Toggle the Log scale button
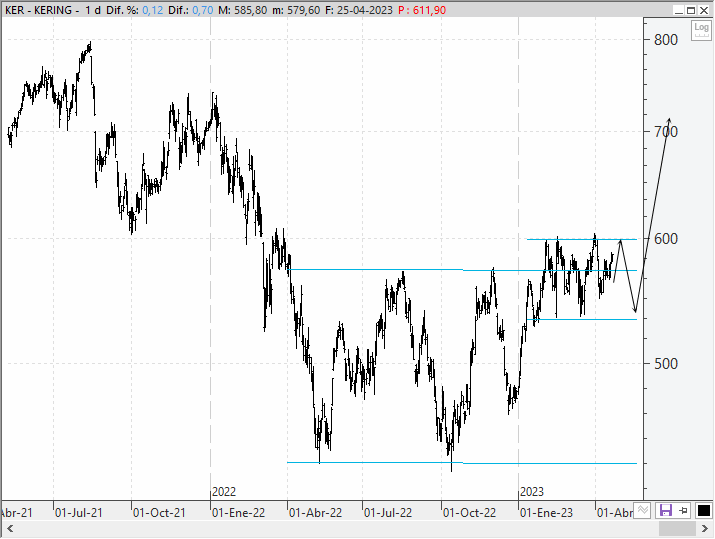The width and height of the screenshot is (715, 539). pos(701,30)
